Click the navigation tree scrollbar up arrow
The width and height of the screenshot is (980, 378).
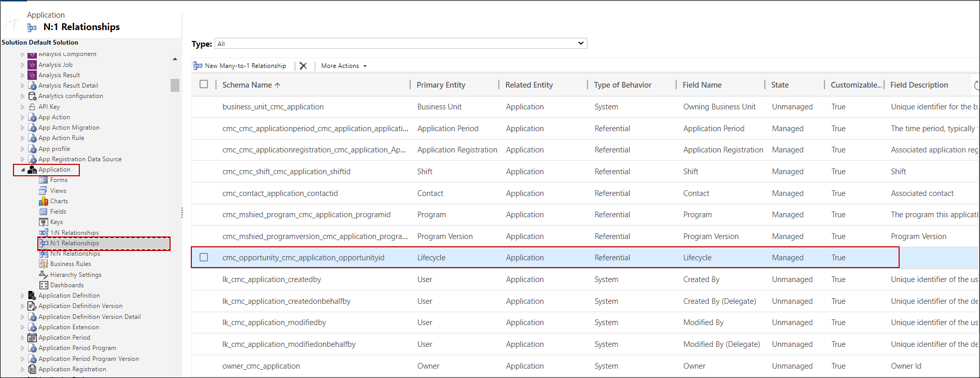175,59
